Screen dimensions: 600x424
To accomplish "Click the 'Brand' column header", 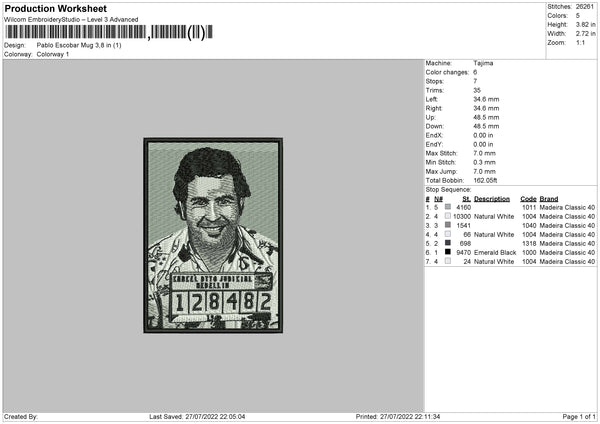I will pos(549,199).
